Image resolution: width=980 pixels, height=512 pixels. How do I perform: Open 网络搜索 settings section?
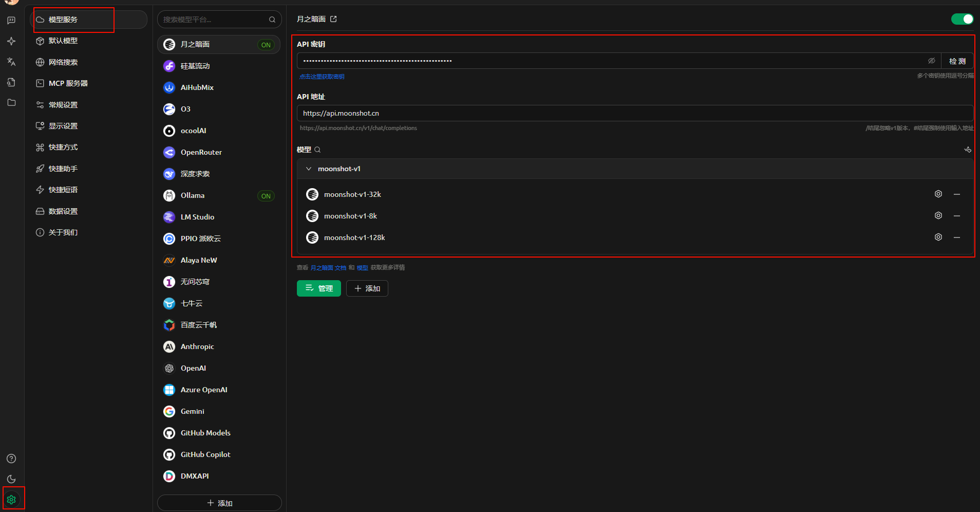(x=88, y=62)
